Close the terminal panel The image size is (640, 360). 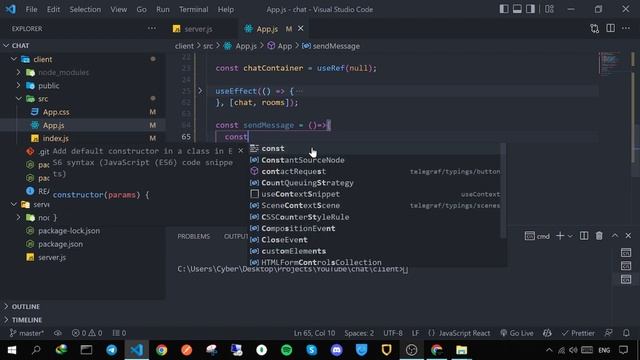pyautogui.click(x=628, y=236)
